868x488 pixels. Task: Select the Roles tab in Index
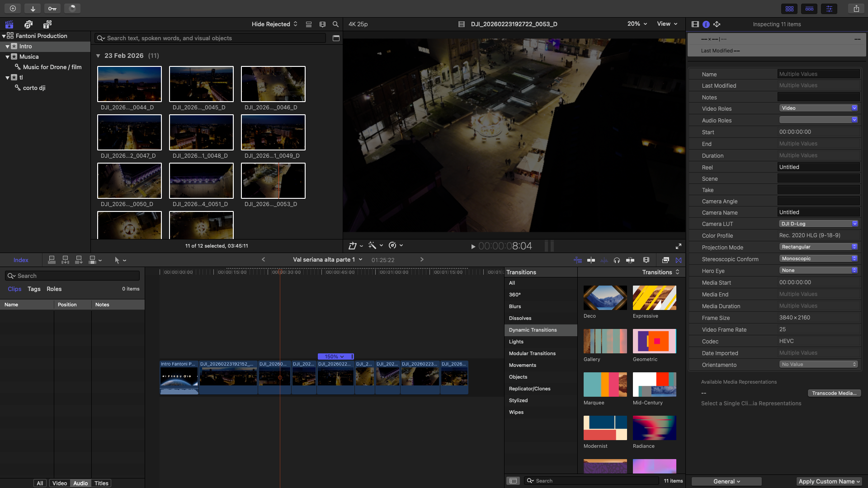tap(54, 289)
